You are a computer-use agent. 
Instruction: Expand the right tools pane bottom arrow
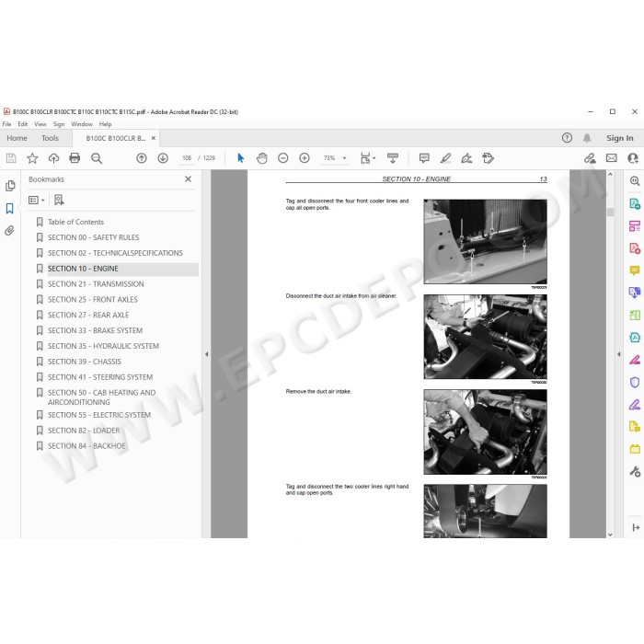coord(636,527)
